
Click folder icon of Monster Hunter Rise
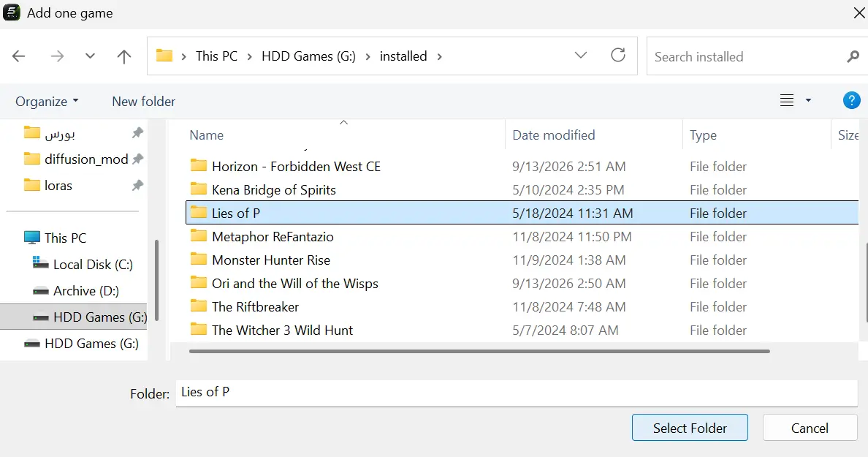click(198, 260)
